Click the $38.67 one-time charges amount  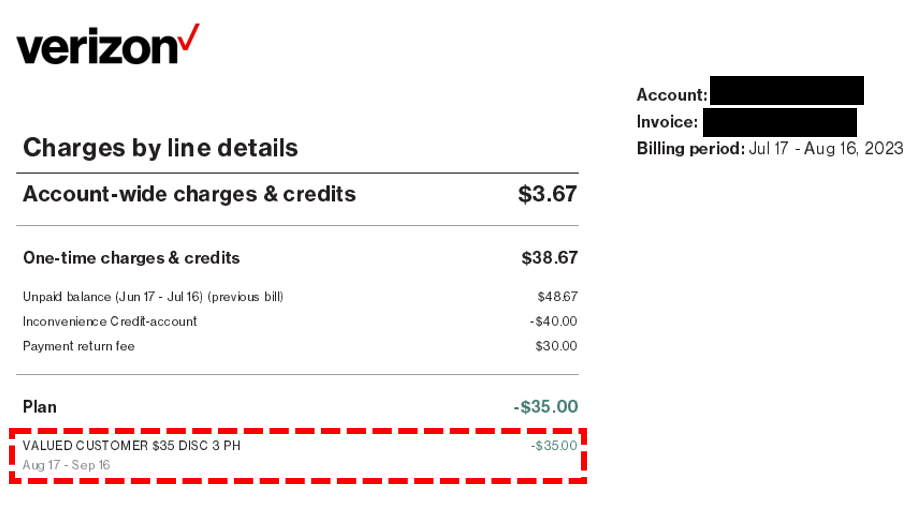[x=549, y=258]
